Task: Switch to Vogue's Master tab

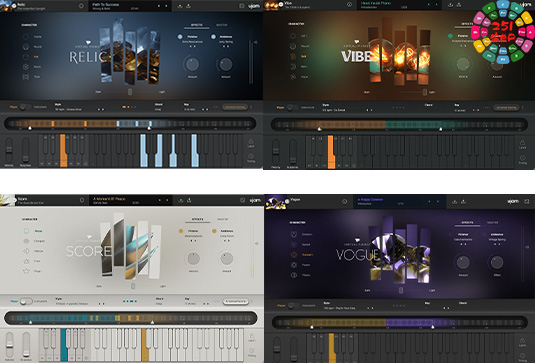Action: (492, 222)
